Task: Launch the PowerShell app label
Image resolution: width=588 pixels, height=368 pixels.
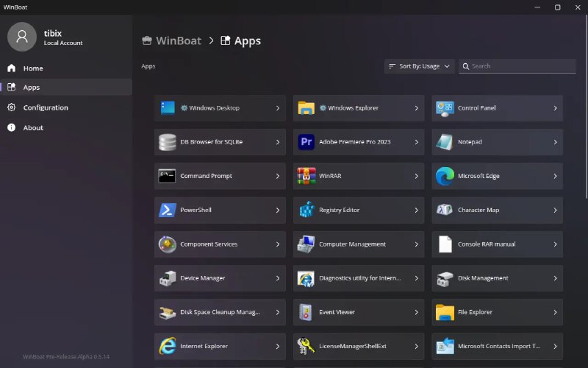Action: pyautogui.click(x=196, y=210)
